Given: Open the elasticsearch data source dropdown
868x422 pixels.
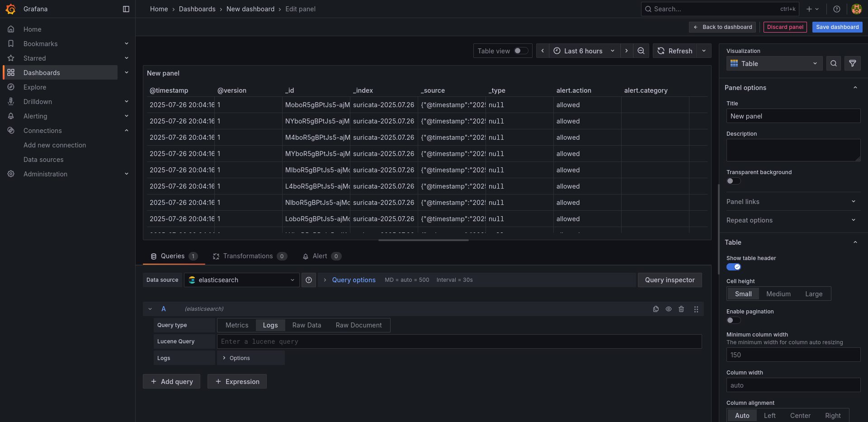Looking at the screenshot, I should click(x=241, y=280).
